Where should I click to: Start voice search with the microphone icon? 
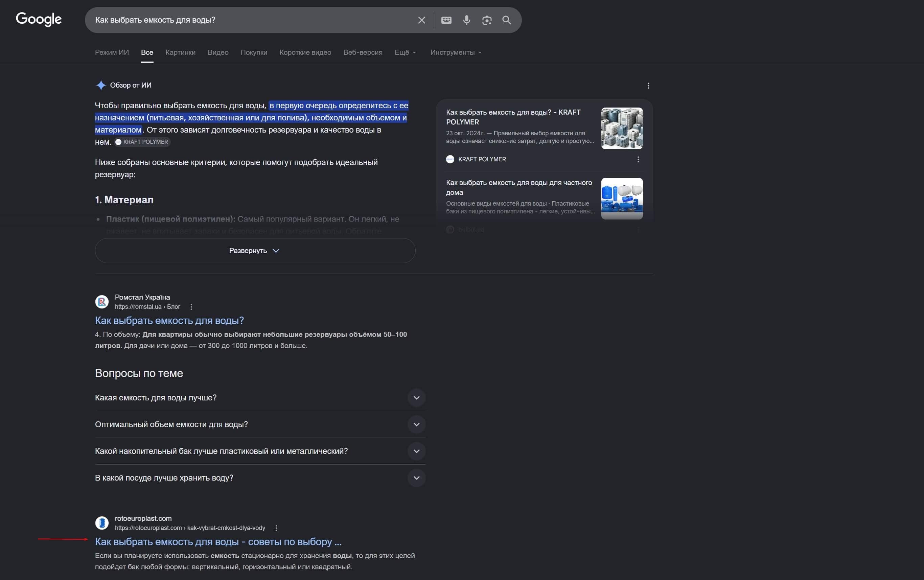pos(466,20)
